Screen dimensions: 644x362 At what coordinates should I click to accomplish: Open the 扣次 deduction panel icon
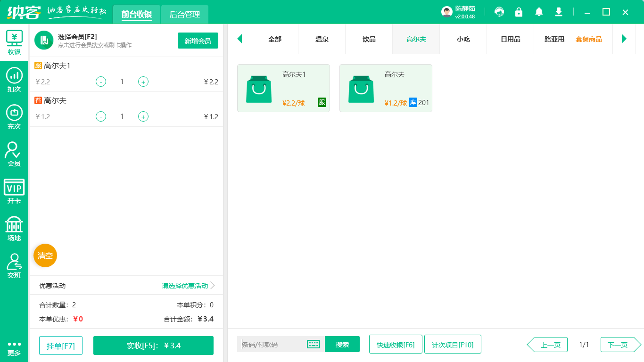[x=14, y=78]
